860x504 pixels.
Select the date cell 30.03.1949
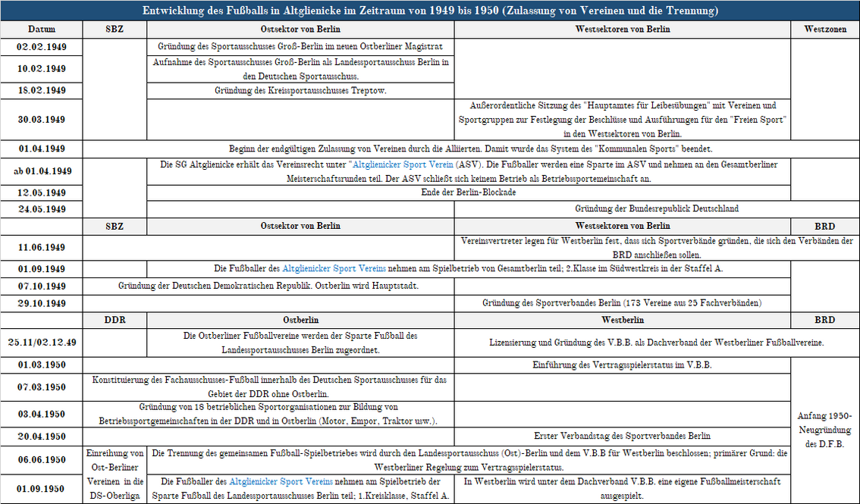click(42, 120)
